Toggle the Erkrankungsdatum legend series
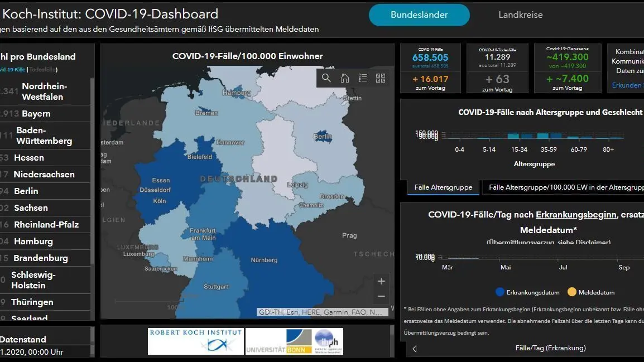The image size is (644, 362). (x=527, y=292)
